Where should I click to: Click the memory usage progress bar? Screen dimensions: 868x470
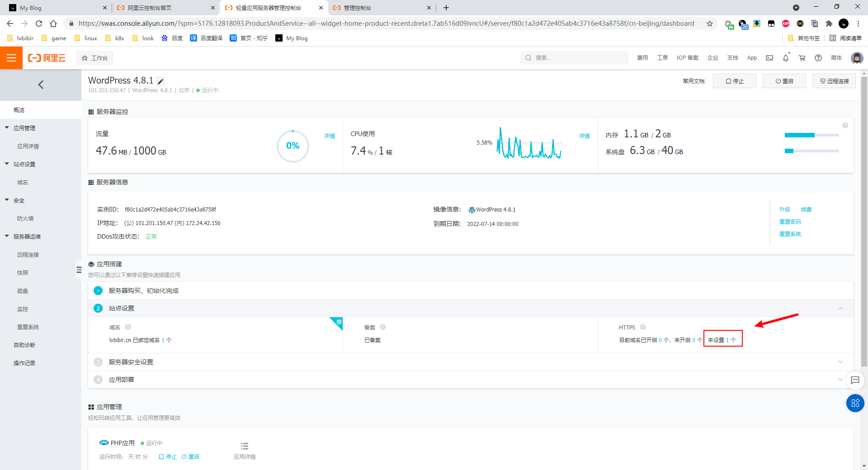tap(811, 135)
